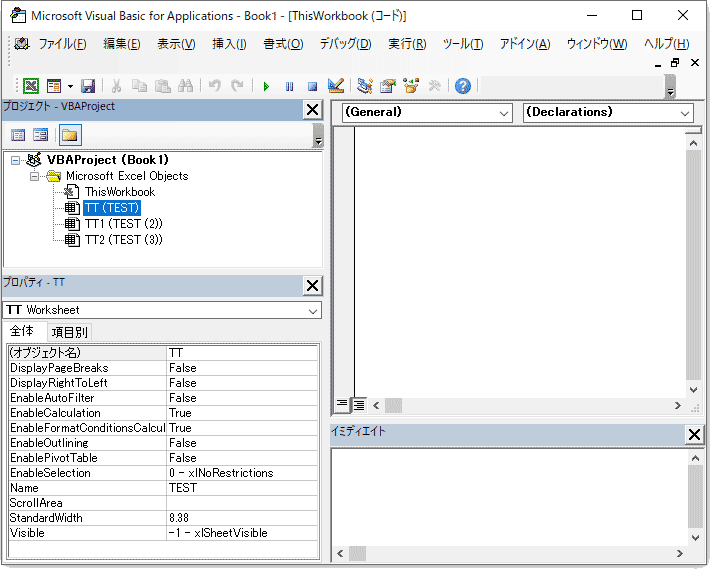Click the View Code icon in Project pane

[18, 135]
